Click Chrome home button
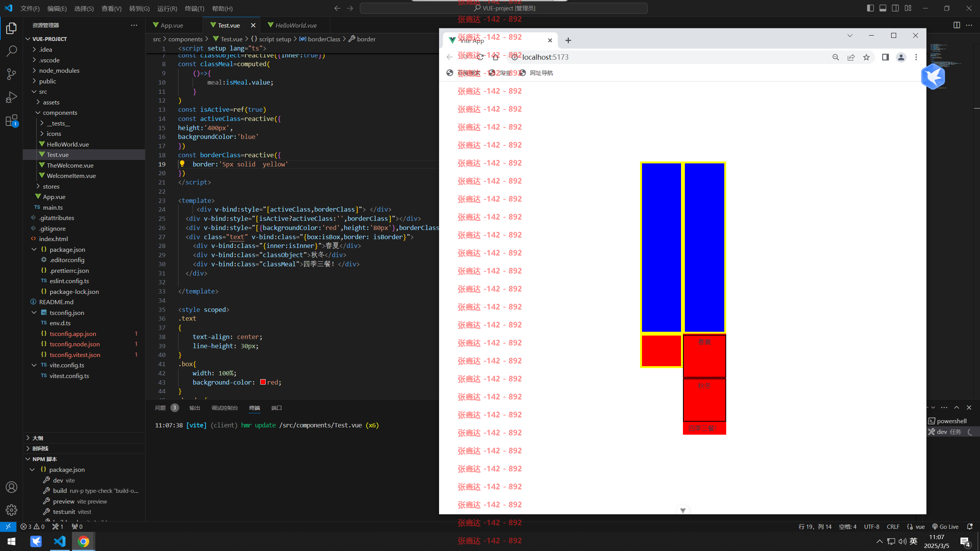Viewport: 980px width, 551px height. coord(495,57)
